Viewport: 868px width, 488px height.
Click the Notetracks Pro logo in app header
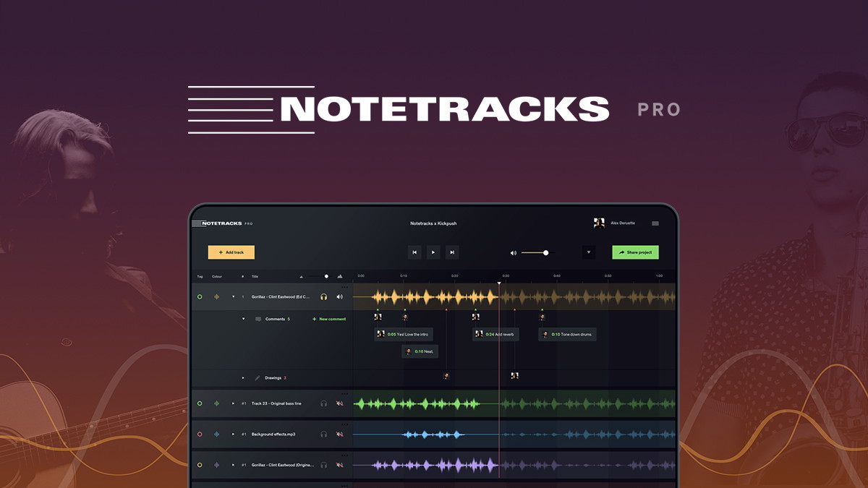223,223
